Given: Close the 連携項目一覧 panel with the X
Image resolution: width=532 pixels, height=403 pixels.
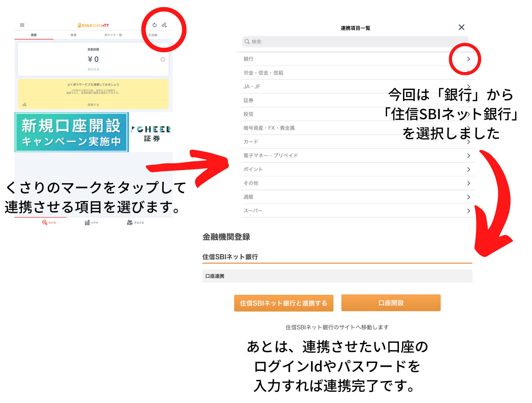Looking at the screenshot, I should pos(461,27).
